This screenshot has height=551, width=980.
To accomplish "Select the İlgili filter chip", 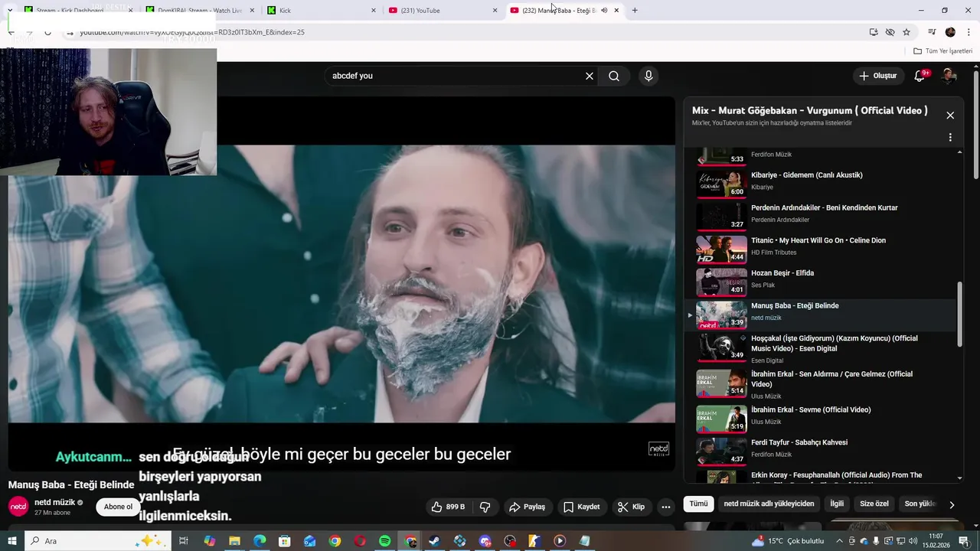I will (837, 504).
